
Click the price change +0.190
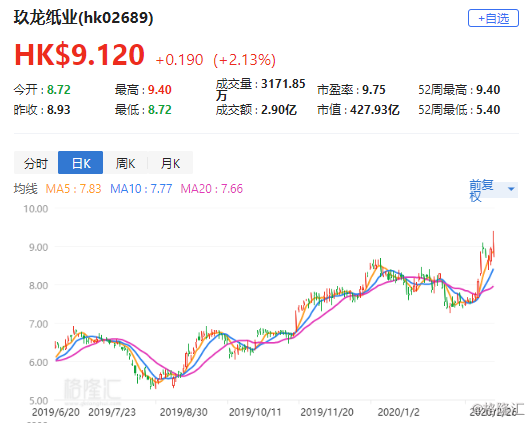pyautogui.click(x=179, y=60)
